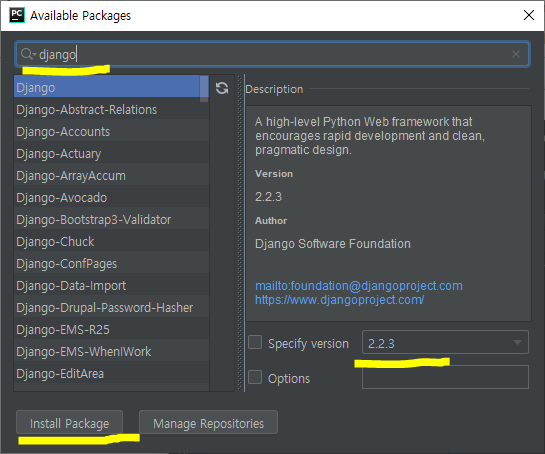The image size is (545, 454).
Task: Open the version 2.2.3 dropdown
Action: pos(445,342)
